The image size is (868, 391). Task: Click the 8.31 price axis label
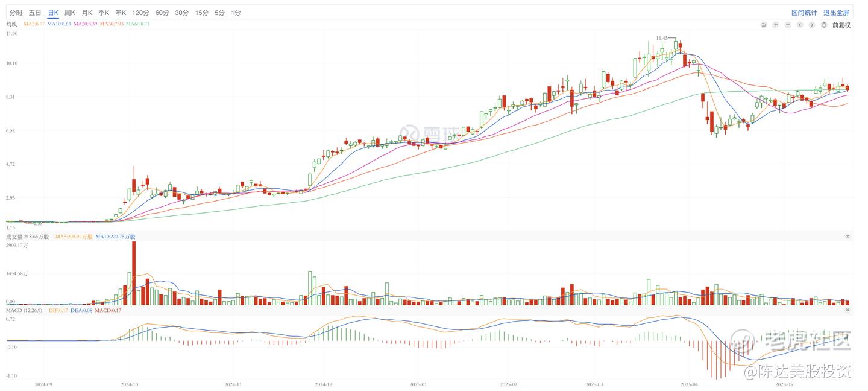click(x=10, y=97)
